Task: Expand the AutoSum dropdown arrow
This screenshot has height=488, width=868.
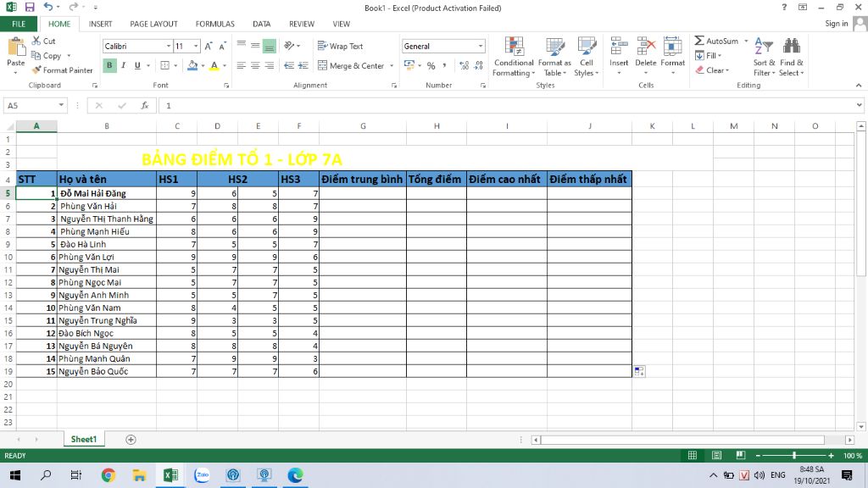Action: pos(746,41)
